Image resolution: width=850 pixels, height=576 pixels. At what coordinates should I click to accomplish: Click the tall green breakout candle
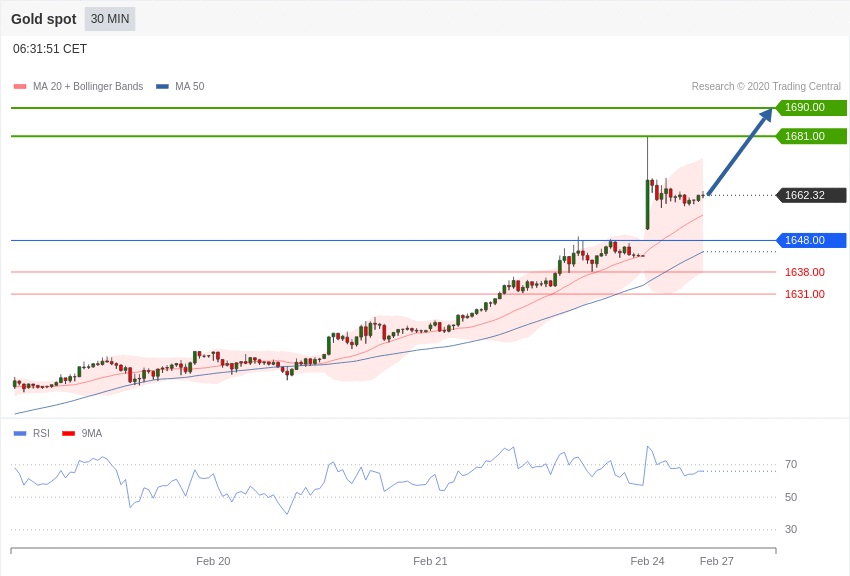(648, 205)
